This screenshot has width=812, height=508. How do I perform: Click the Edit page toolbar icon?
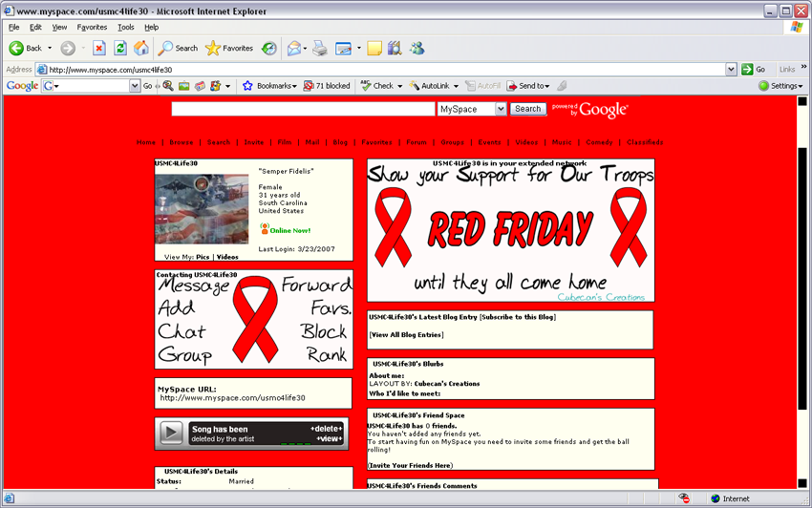pyautogui.click(x=343, y=48)
